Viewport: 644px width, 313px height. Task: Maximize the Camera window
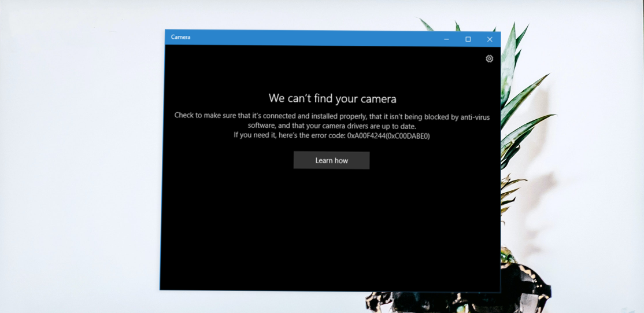pos(468,39)
